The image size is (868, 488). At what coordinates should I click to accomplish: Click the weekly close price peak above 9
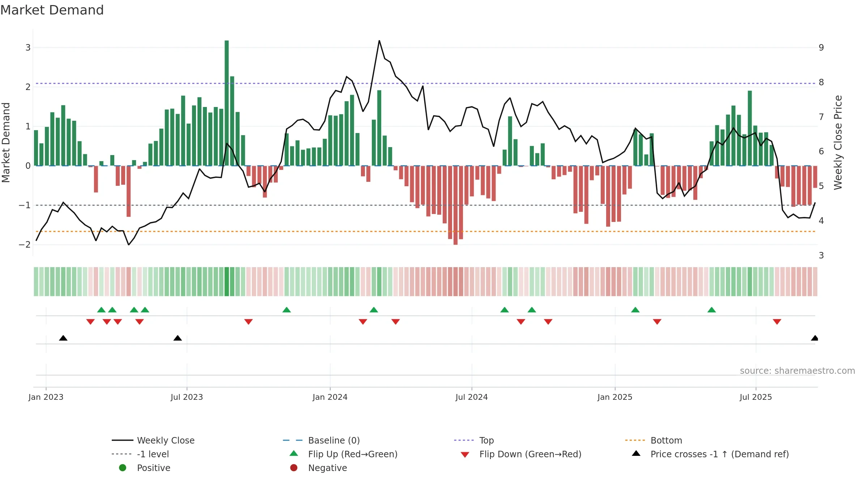pos(379,41)
